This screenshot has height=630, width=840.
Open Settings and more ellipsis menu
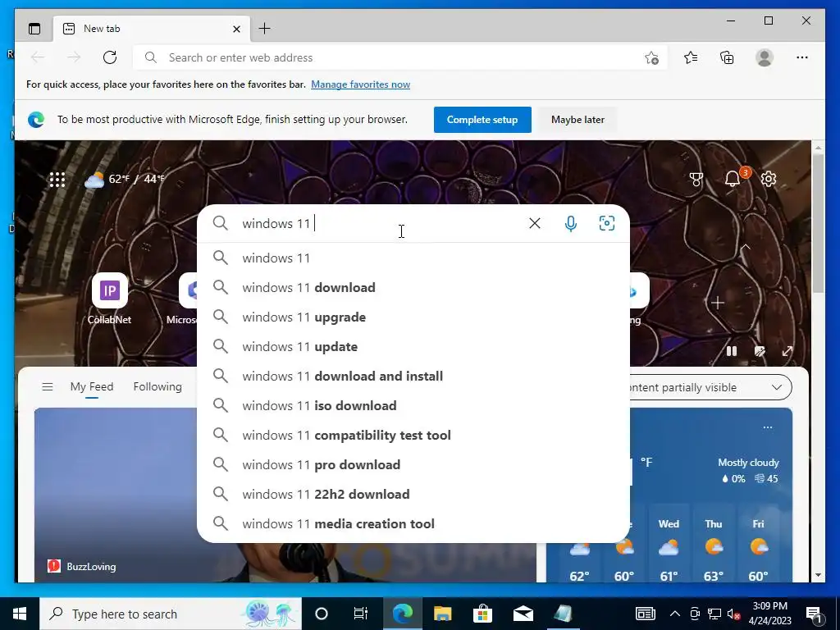click(802, 57)
